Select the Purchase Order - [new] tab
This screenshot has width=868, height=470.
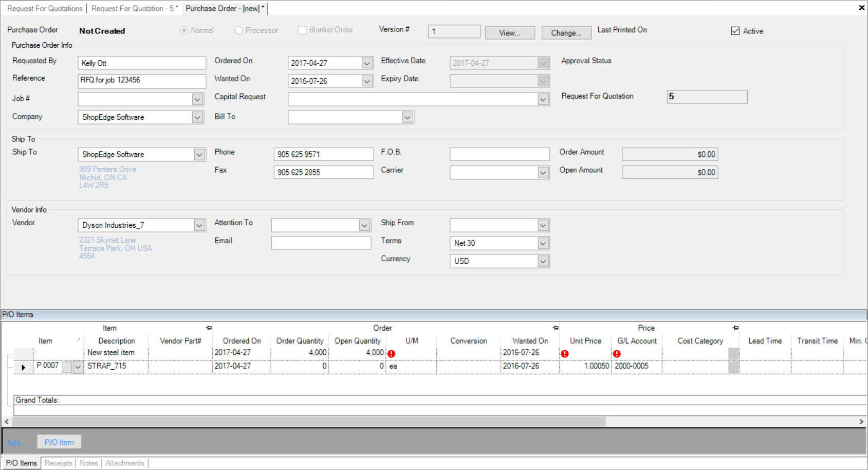tap(225, 8)
